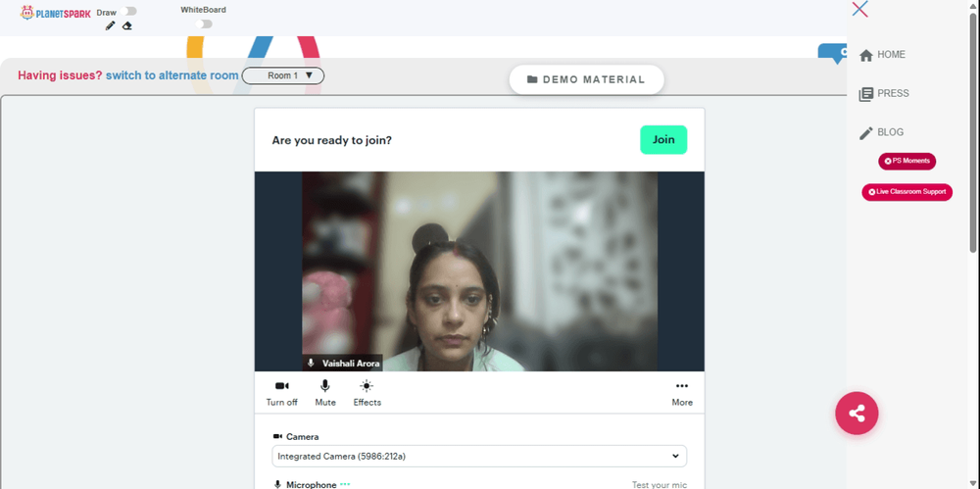Turn off the camera
Image resolution: width=980 pixels, height=489 pixels.
click(x=282, y=393)
